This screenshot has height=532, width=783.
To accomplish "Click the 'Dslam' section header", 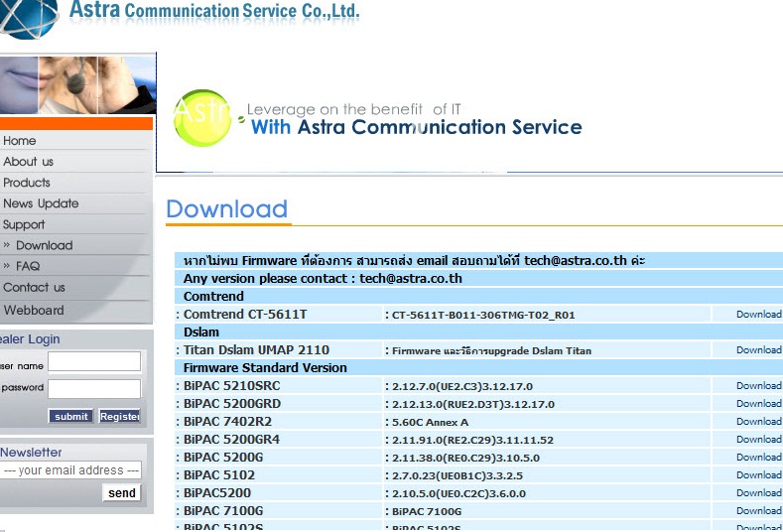I will click(201, 332).
